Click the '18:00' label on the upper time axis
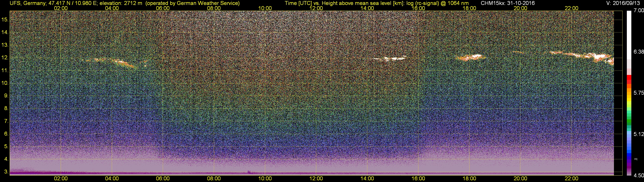 tap(469, 8)
